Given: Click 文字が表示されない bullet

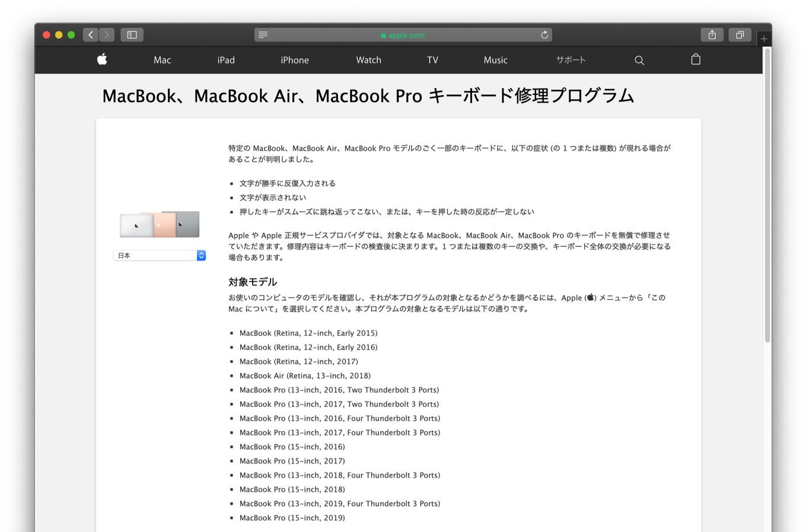Looking at the screenshot, I should coord(273,197).
